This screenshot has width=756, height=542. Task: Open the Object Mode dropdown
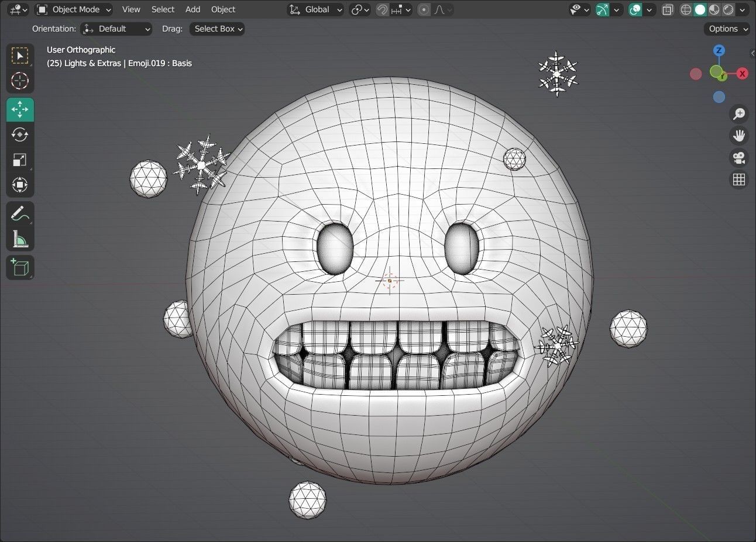tap(74, 9)
